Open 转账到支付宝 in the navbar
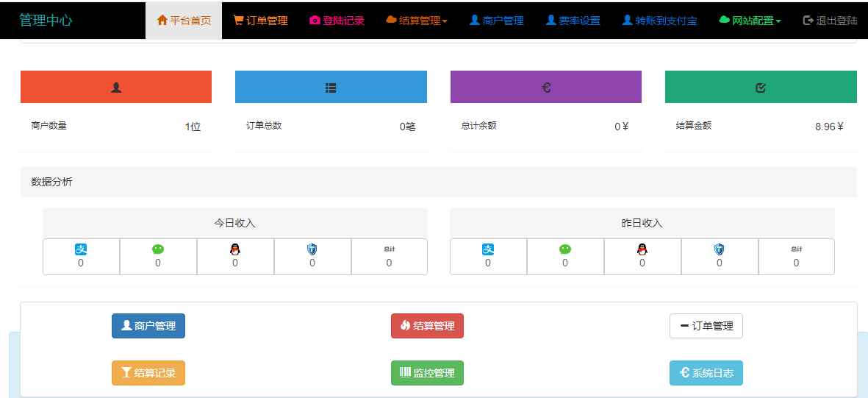Image resolution: width=868 pixels, height=398 pixels. [x=660, y=21]
